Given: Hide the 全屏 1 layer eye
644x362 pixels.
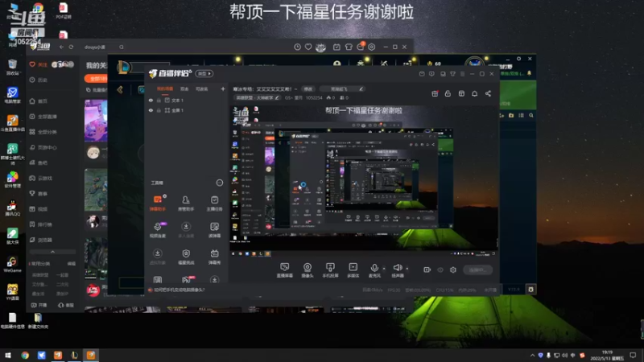Looking at the screenshot, I should click(x=151, y=110).
